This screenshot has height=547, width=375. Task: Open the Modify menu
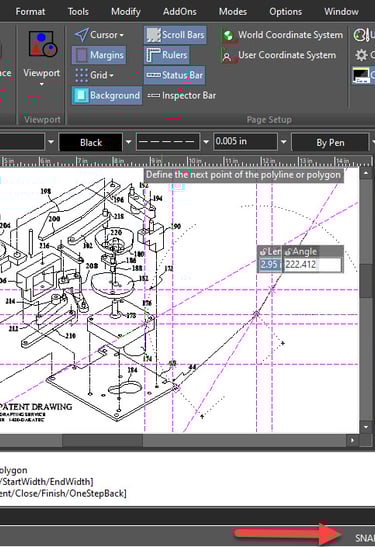[x=126, y=12]
